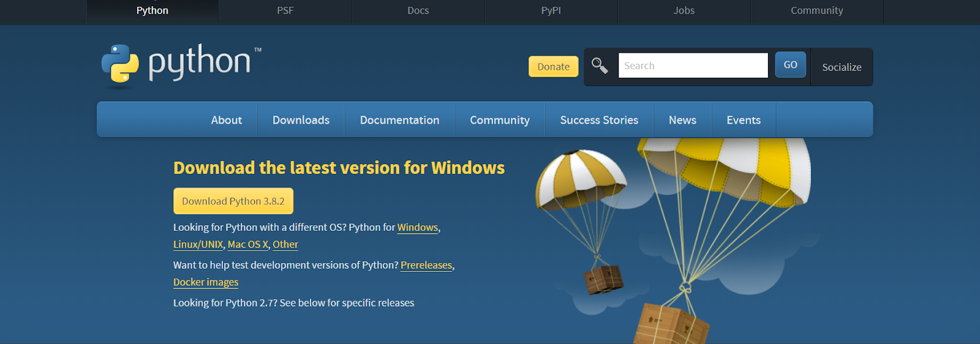Image resolution: width=980 pixels, height=344 pixels.
Task: Open the Downloads navigation menu
Action: tap(301, 120)
